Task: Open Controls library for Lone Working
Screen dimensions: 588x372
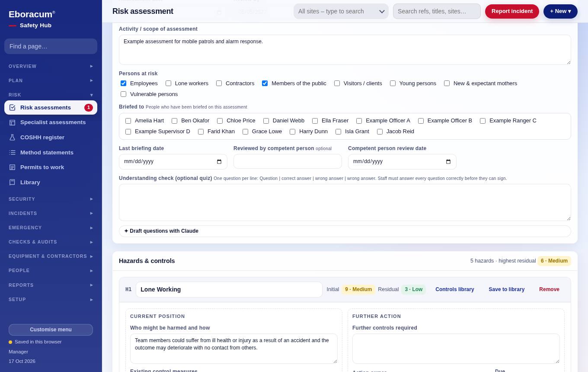Action: pos(455,289)
